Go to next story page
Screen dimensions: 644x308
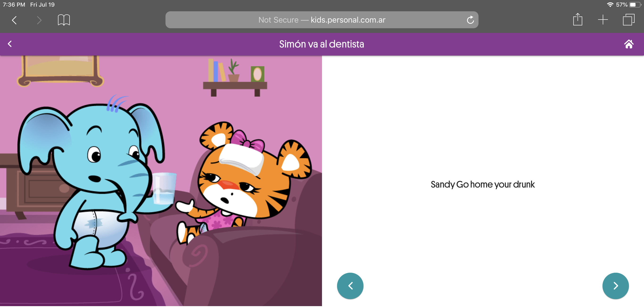(615, 286)
